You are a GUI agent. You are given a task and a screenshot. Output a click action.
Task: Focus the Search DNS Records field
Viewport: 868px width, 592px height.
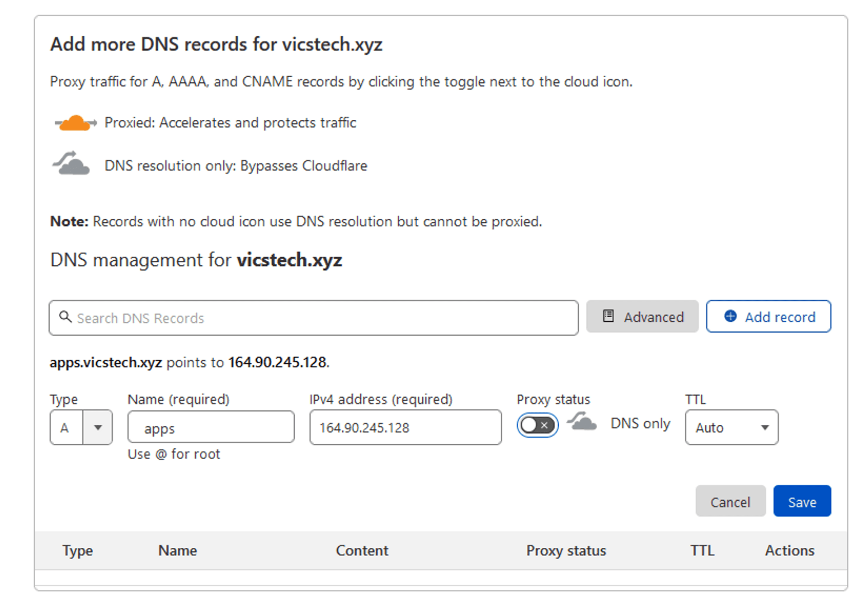[x=316, y=318]
